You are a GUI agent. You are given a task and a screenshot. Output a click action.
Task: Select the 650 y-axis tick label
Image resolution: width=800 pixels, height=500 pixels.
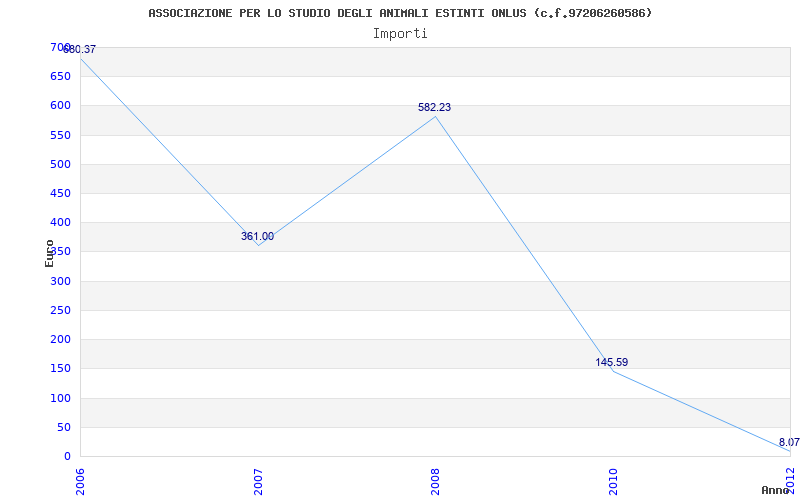[x=60, y=77]
